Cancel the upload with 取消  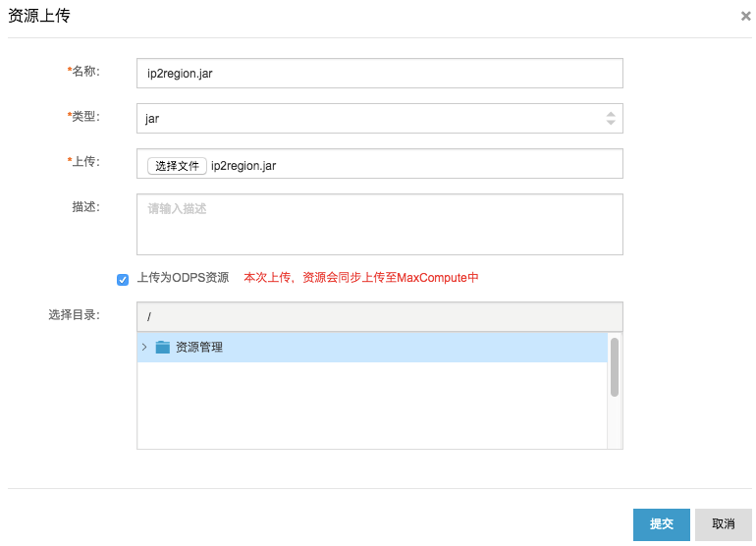click(x=724, y=524)
